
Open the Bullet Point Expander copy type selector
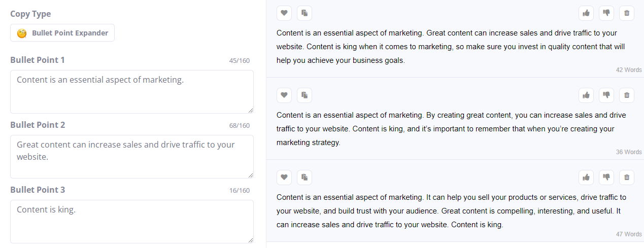(62, 33)
